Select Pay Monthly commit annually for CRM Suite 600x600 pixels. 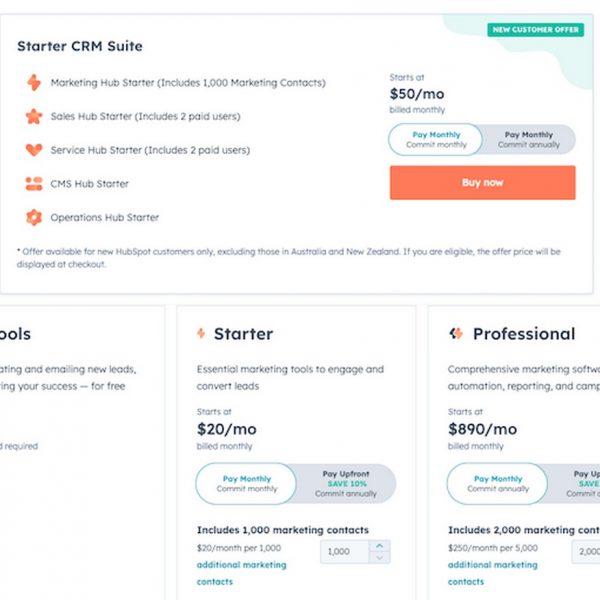[x=529, y=139]
